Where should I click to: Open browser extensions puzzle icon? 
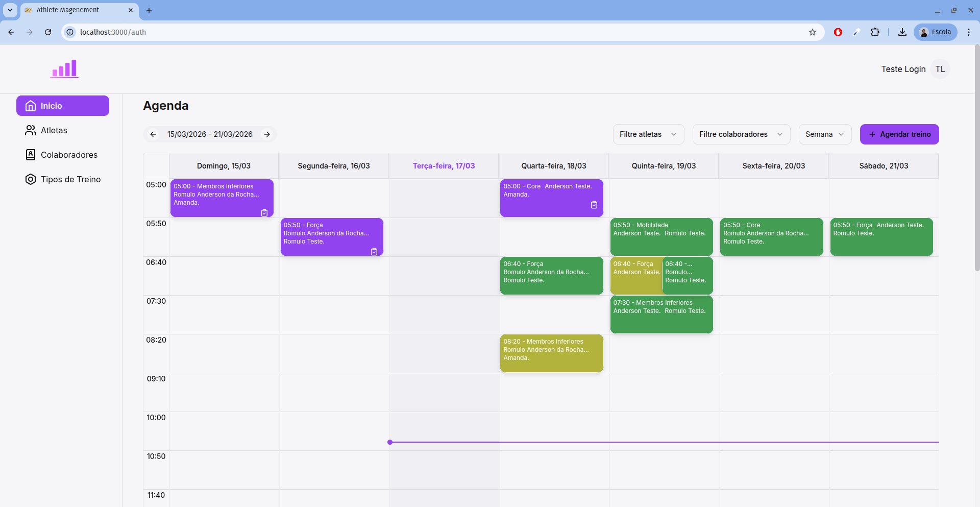tap(875, 32)
